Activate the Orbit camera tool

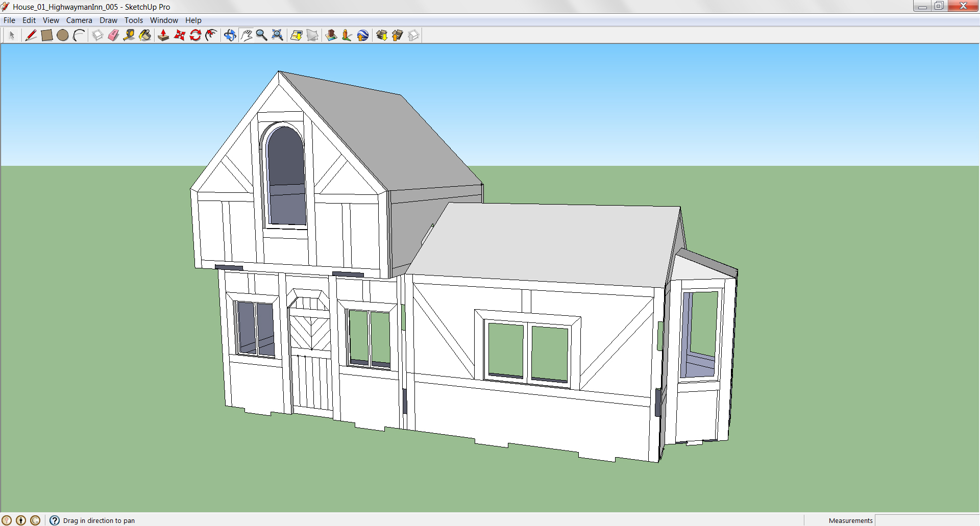tap(230, 35)
